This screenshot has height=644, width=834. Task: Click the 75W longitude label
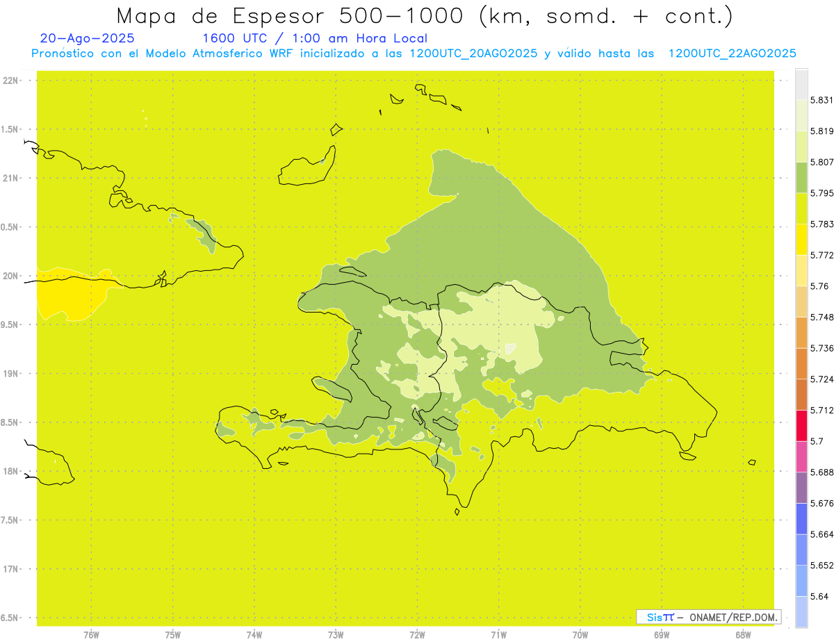click(172, 635)
